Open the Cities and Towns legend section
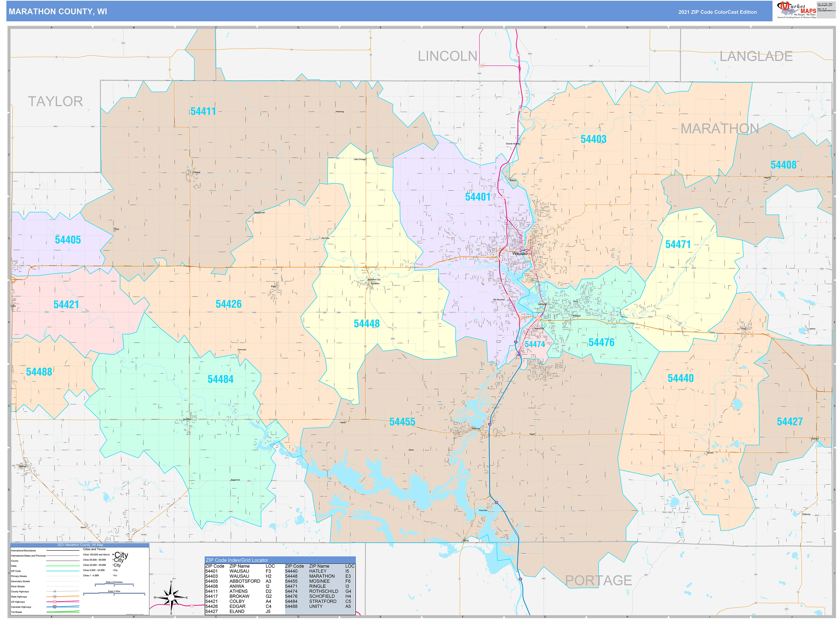 [x=94, y=549]
